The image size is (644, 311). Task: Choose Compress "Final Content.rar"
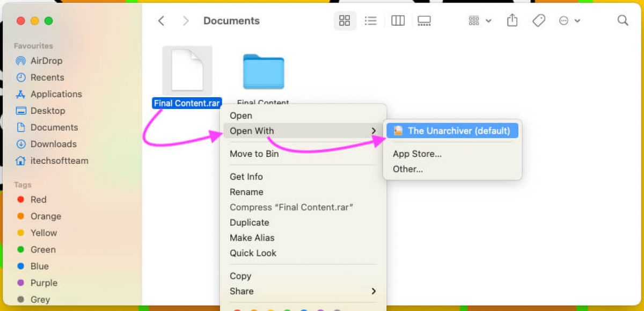291,207
